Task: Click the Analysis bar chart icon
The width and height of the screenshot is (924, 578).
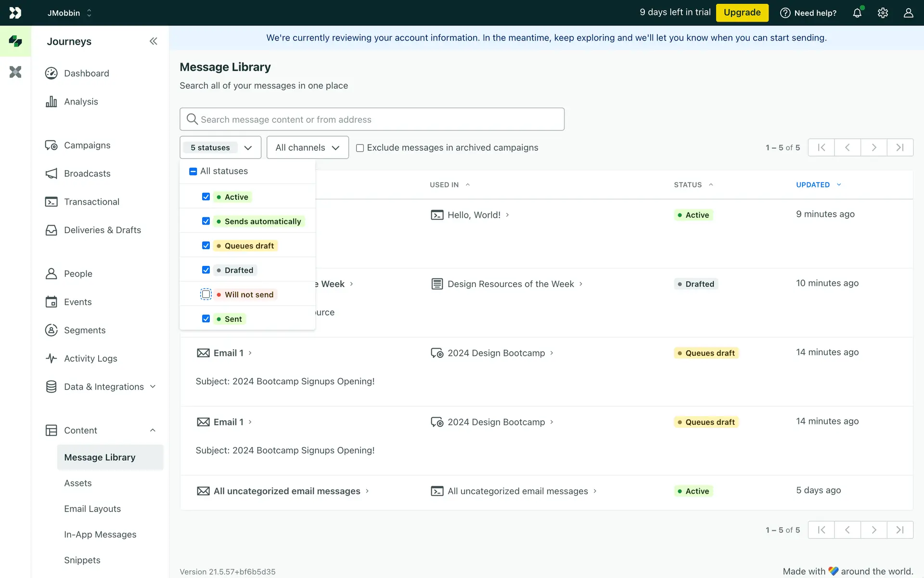Action: click(51, 102)
